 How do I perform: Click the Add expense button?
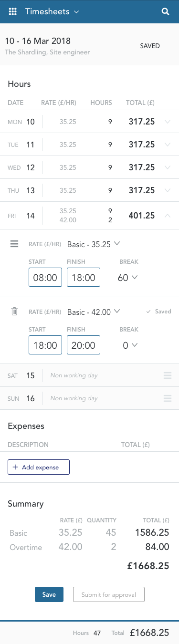pyautogui.click(x=39, y=467)
